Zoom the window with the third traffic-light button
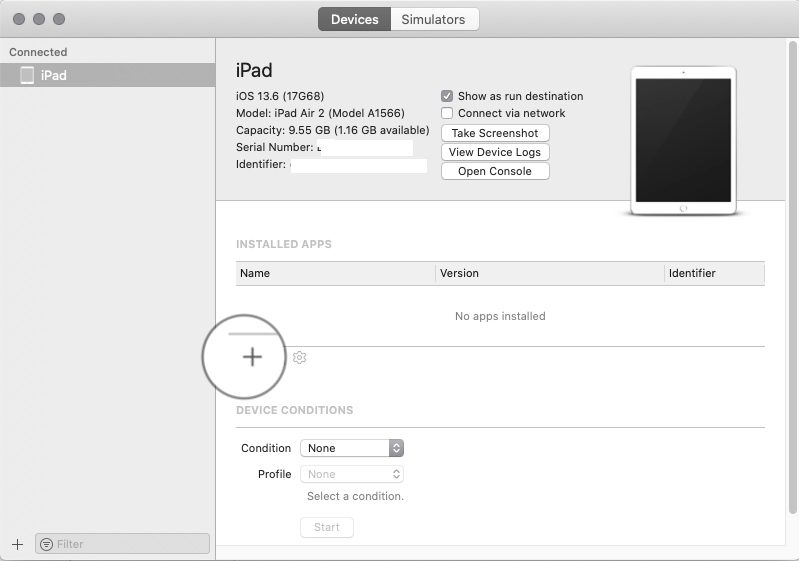The image size is (799, 561). (59, 19)
